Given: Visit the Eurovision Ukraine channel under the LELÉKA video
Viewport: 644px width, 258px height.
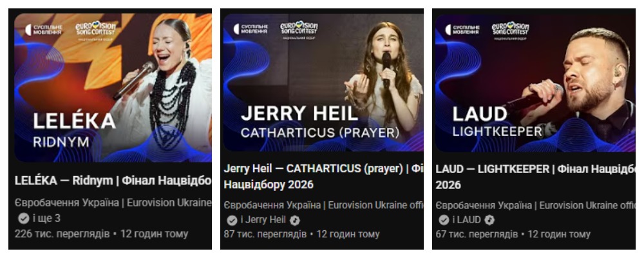Looking at the screenshot, I should click(x=113, y=203).
